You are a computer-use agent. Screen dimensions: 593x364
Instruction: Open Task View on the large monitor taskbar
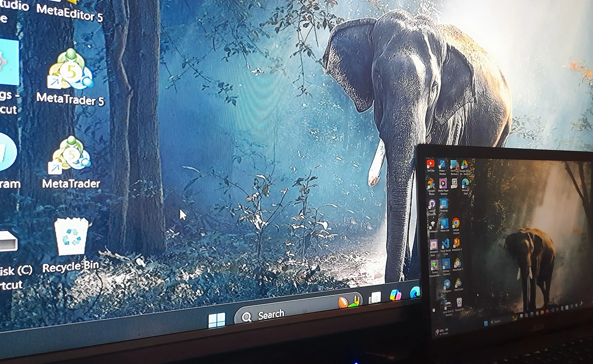[x=375, y=298]
